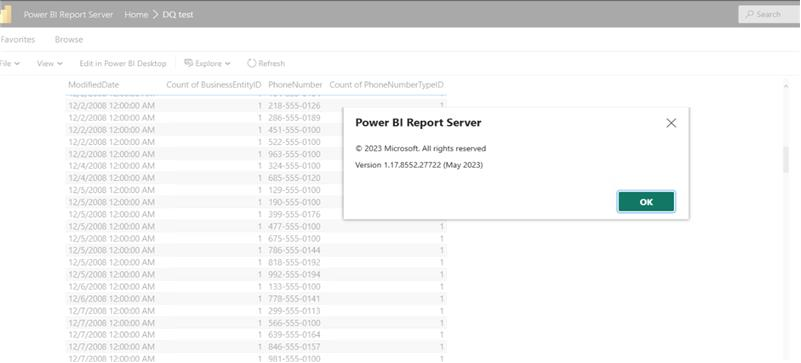Select phone number 846-555-0157

(x=294, y=347)
